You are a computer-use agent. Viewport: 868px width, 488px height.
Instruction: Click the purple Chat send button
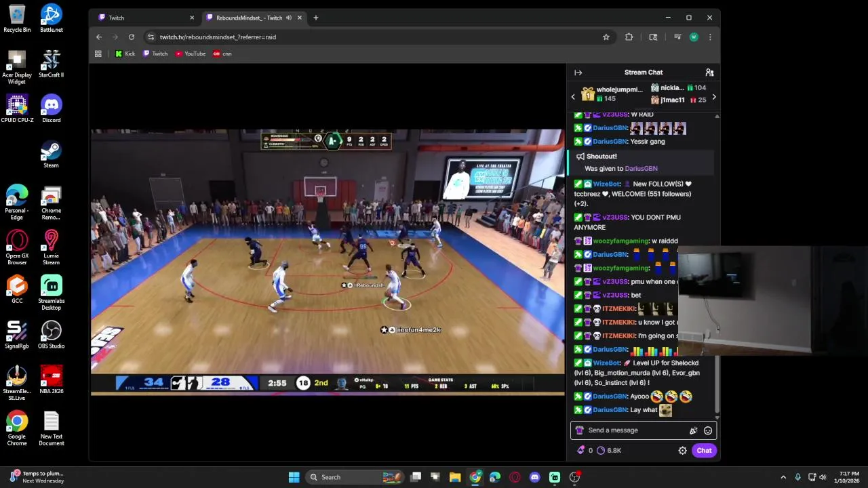click(704, 451)
